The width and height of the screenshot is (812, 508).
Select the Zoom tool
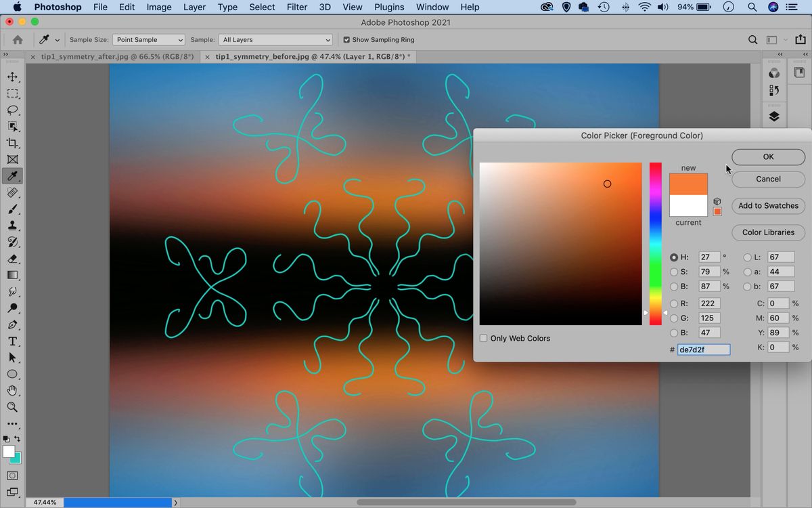tap(12, 407)
